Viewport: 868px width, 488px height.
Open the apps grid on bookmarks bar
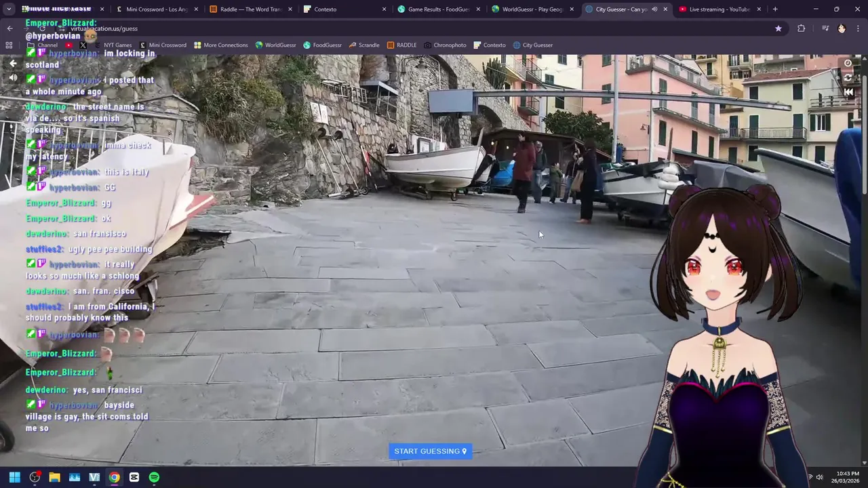[9, 45]
